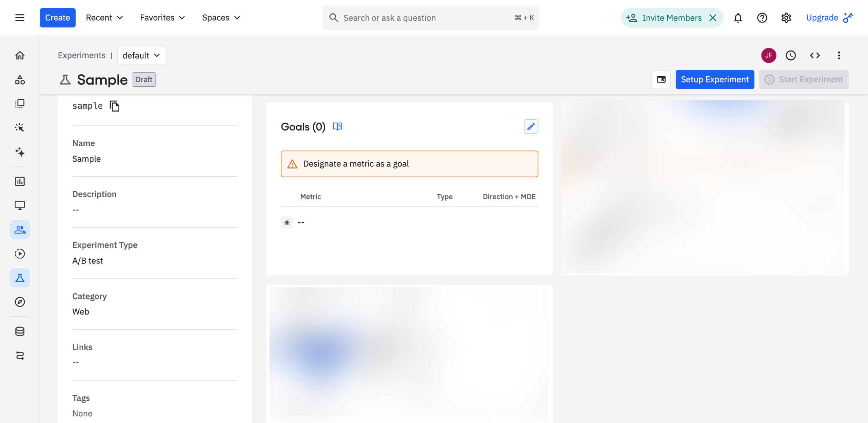Edit goals with the pencil icon

point(531,126)
